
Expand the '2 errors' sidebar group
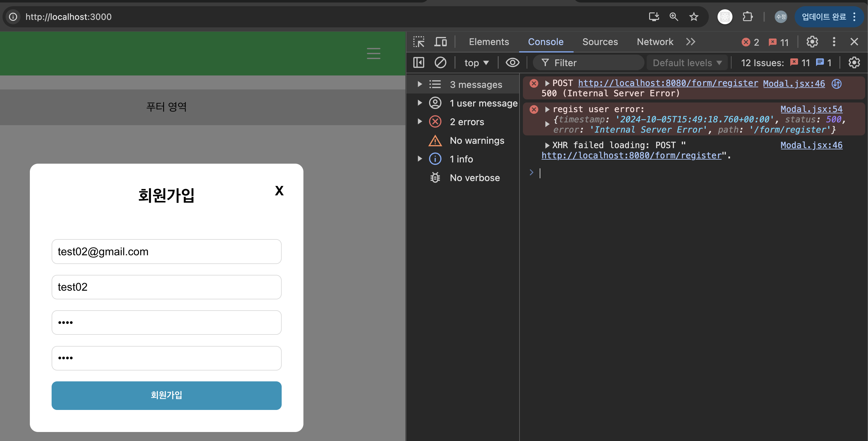[x=420, y=121]
